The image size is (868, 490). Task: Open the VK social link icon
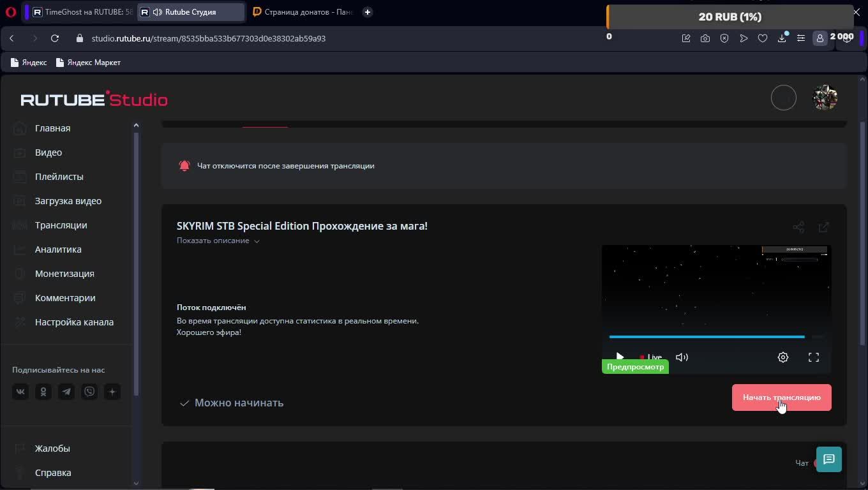click(x=20, y=392)
